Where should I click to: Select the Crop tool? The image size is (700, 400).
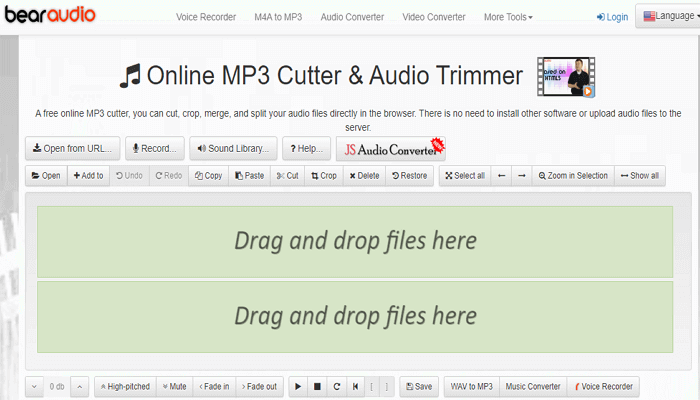[x=323, y=176]
